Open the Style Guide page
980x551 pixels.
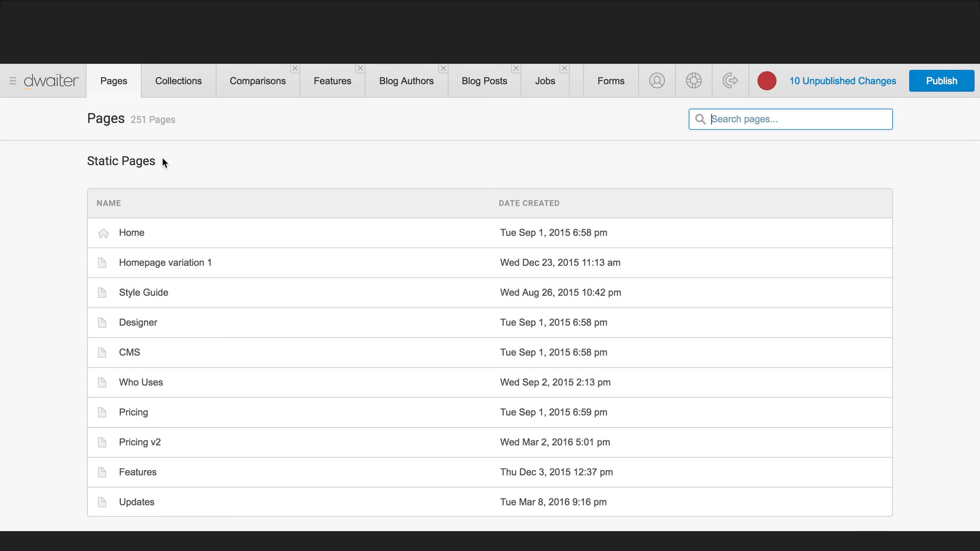[490, 293]
